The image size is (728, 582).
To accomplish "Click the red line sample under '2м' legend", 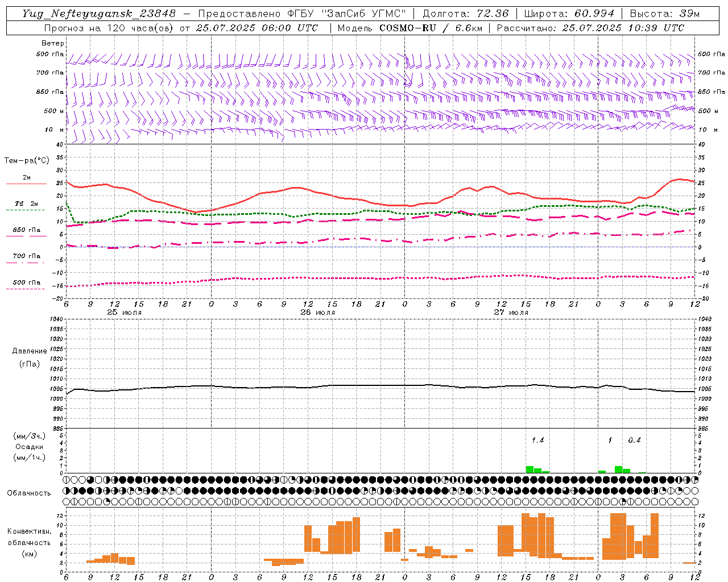I will [x=26, y=184].
